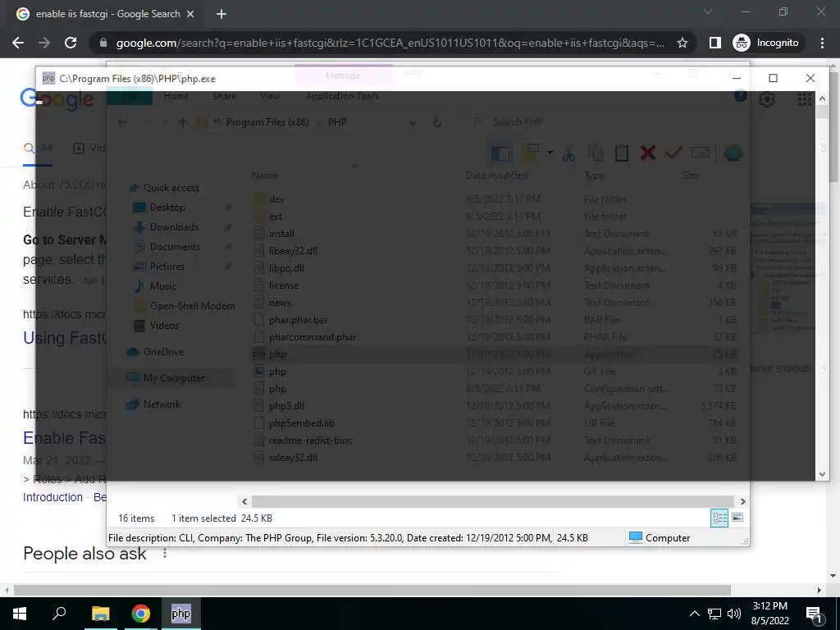Toggle the Explorer preview pane icon
The width and height of the screenshot is (840, 630).
(500, 153)
